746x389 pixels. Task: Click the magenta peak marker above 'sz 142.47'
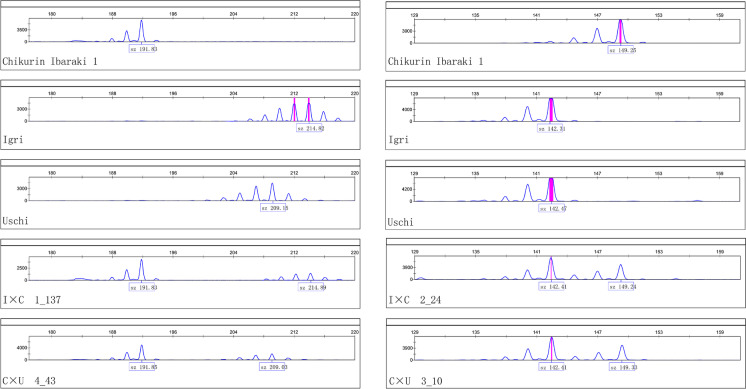tap(551, 189)
